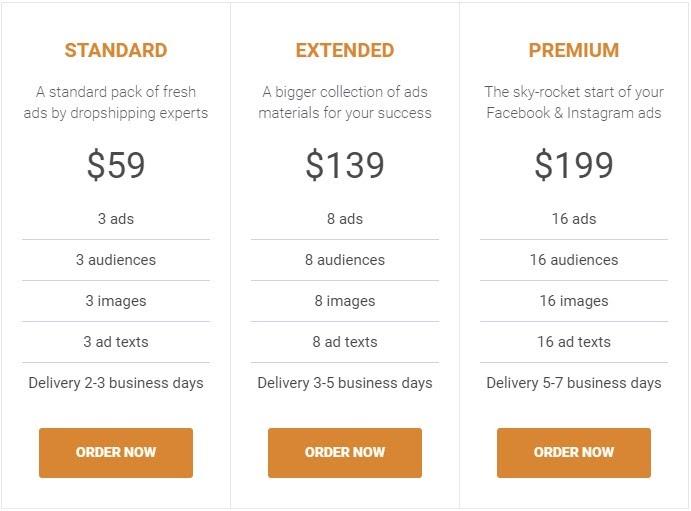Click 'Delivery 2-3 business days' text

tap(116, 383)
